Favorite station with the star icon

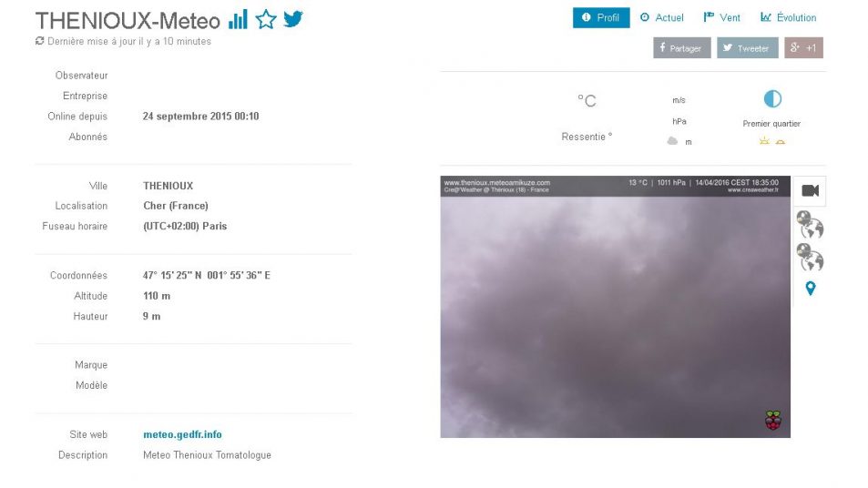266,19
